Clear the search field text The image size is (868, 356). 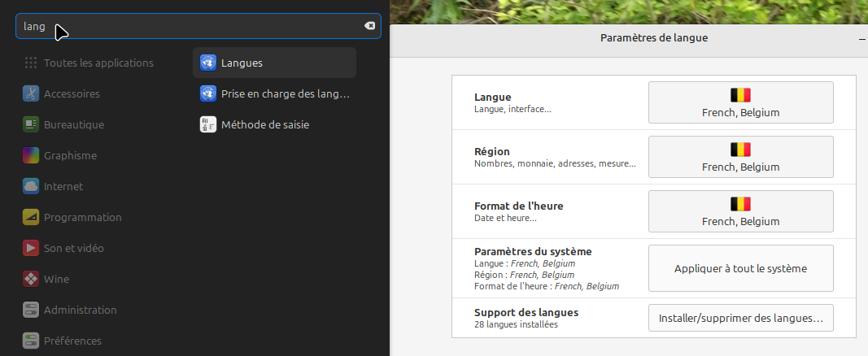tap(369, 26)
